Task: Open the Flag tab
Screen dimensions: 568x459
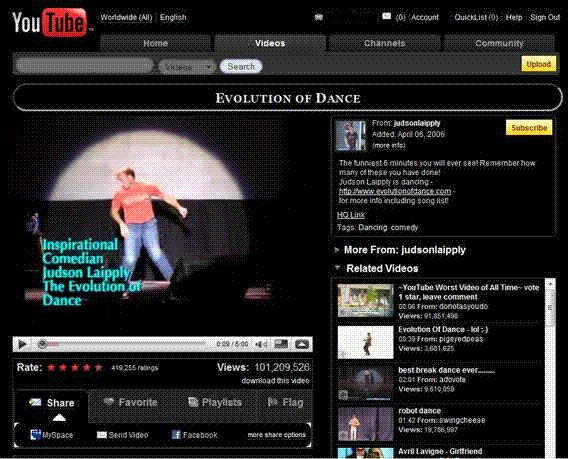Action: click(285, 402)
